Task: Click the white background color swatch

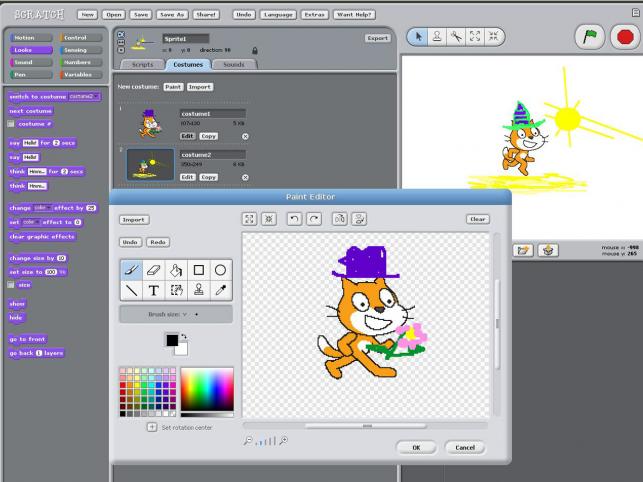Action: click(182, 350)
